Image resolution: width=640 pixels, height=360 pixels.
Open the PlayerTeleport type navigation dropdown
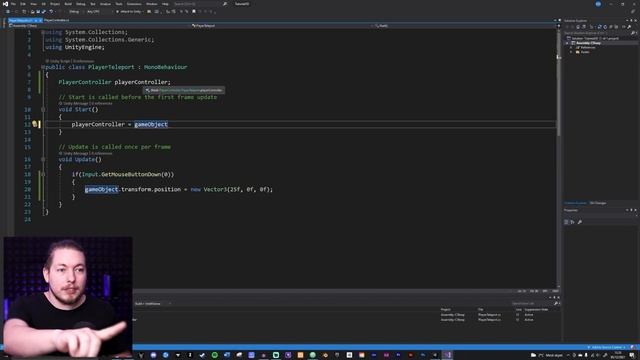[x=281, y=25]
